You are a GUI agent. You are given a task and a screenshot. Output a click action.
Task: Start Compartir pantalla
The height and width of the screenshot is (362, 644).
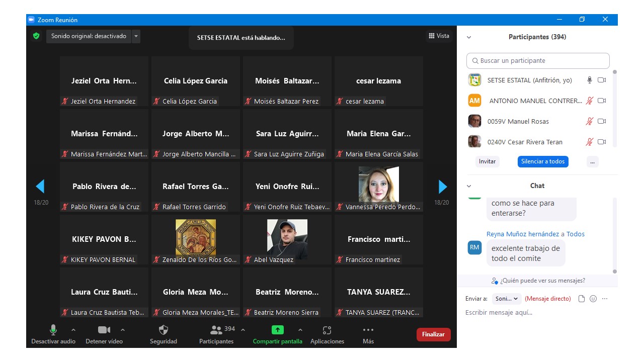[x=278, y=335]
